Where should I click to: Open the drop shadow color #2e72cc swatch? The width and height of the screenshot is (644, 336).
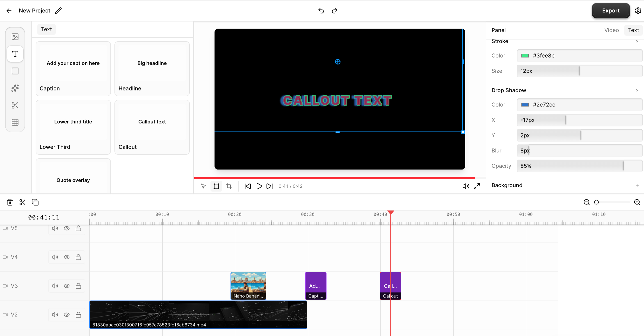(x=525, y=104)
